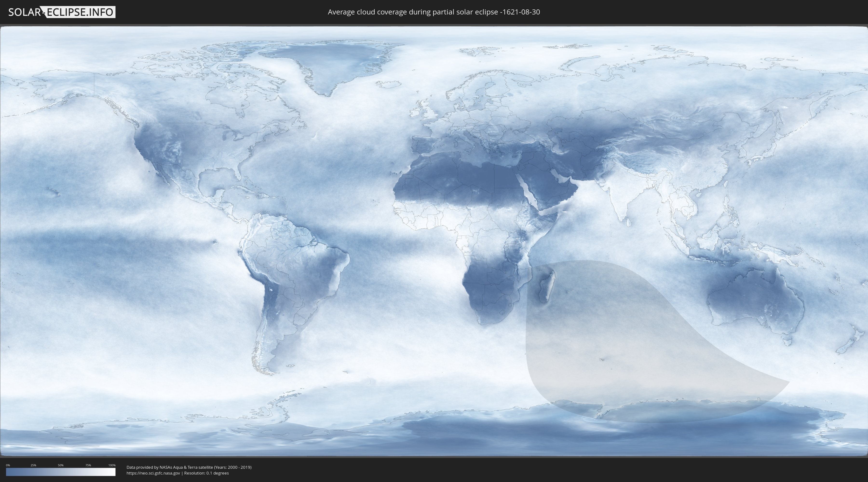
Task: Click the cloud coverage gradient legend bar
Action: 61,472
